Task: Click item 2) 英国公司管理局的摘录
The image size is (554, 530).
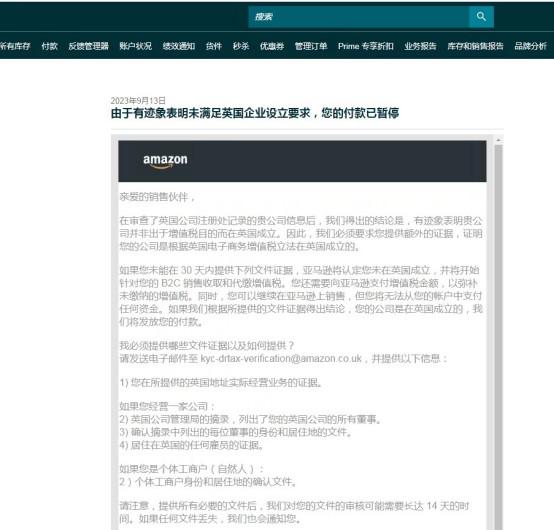Action: click(251, 419)
